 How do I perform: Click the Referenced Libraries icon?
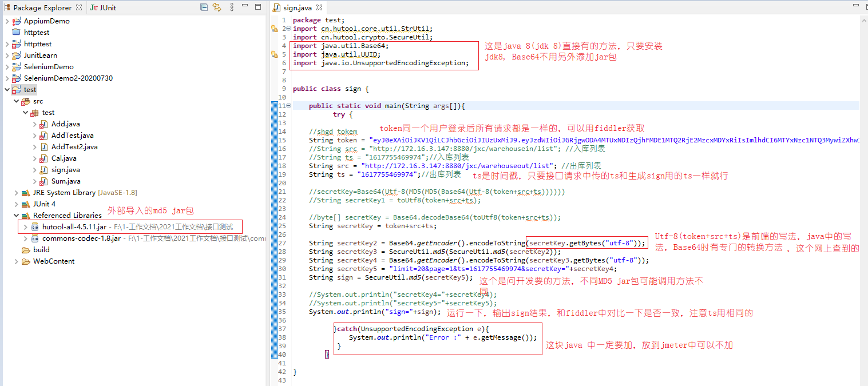26,216
